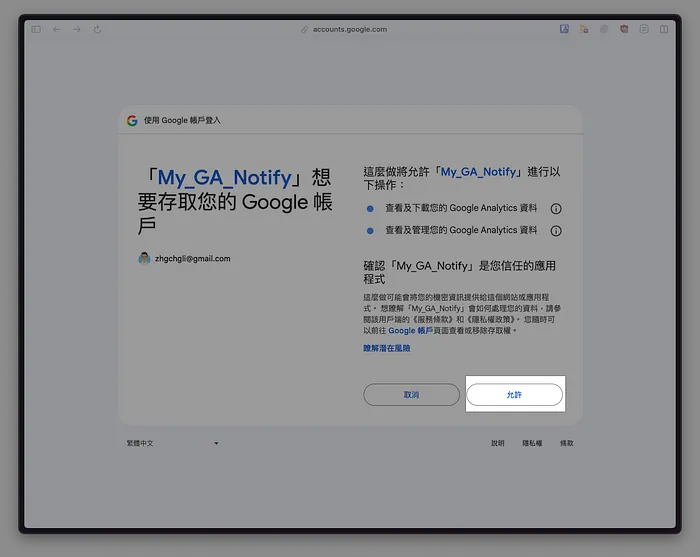Click the 說明 (Help) footer link

pos(498,443)
